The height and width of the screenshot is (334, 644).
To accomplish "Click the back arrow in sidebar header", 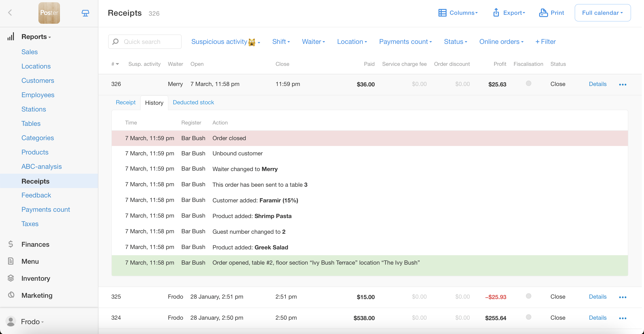I will coord(10,13).
